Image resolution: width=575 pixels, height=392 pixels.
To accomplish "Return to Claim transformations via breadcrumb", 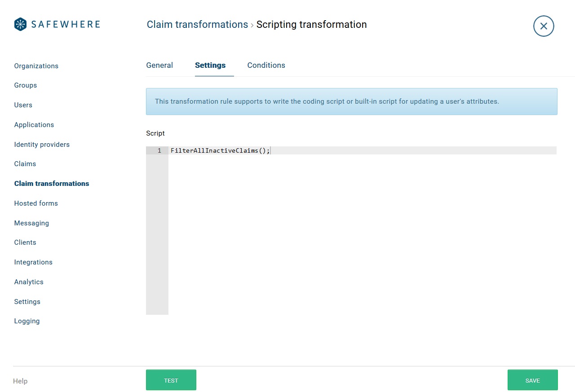I will tap(197, 24).
